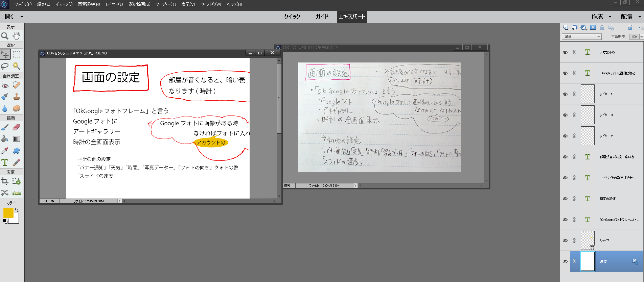Viewport: 644px width, 282px height.
Task: Select the Pencil tool
Action: pyautogui.click(x=16, y=162)
